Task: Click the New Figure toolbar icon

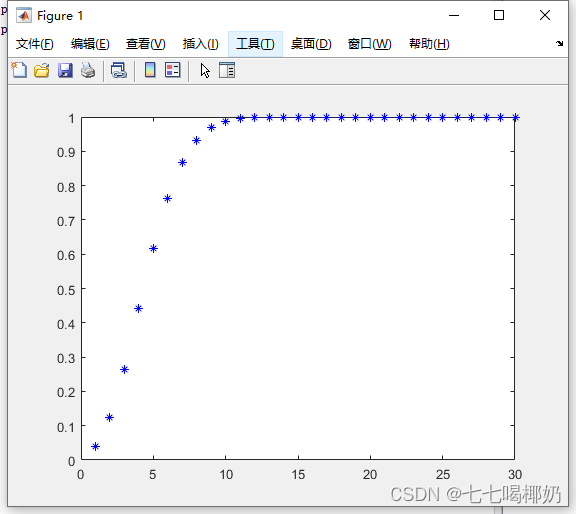Action: click(19, 70)
